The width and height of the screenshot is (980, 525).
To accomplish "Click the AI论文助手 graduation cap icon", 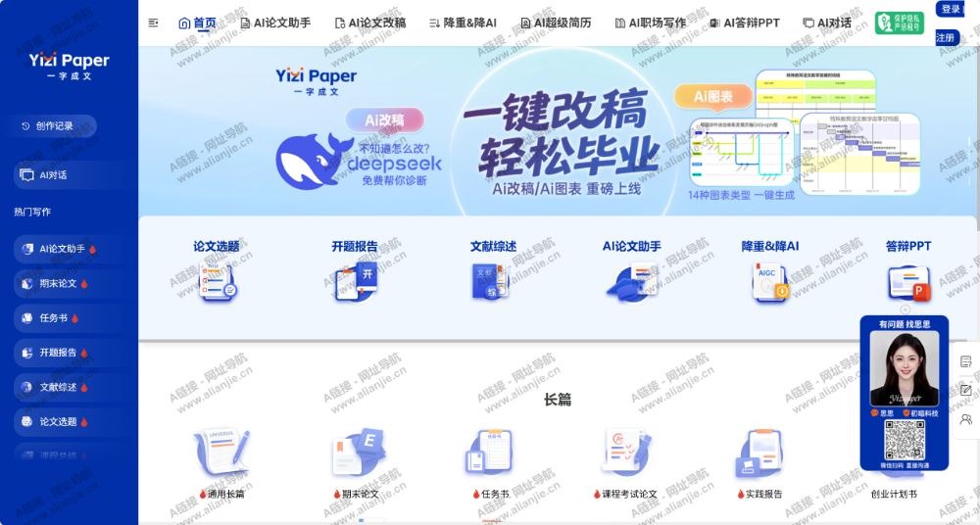I will pos(631,283).
